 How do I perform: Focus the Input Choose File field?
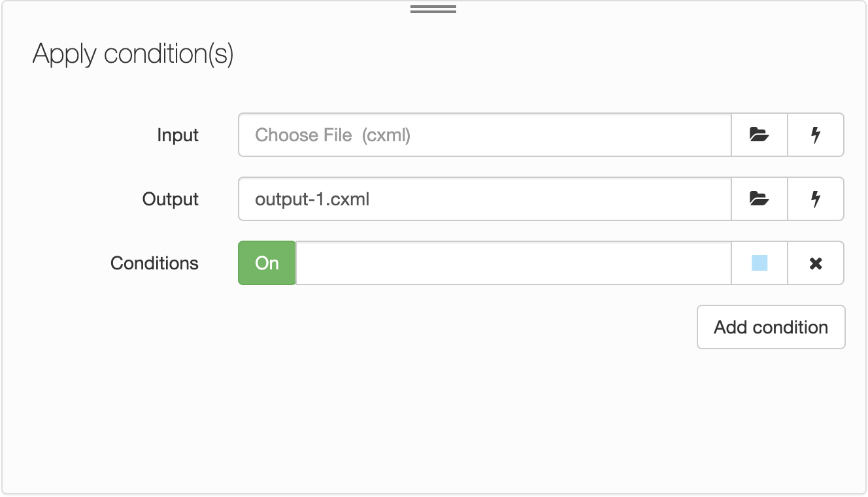pos(484,135)
